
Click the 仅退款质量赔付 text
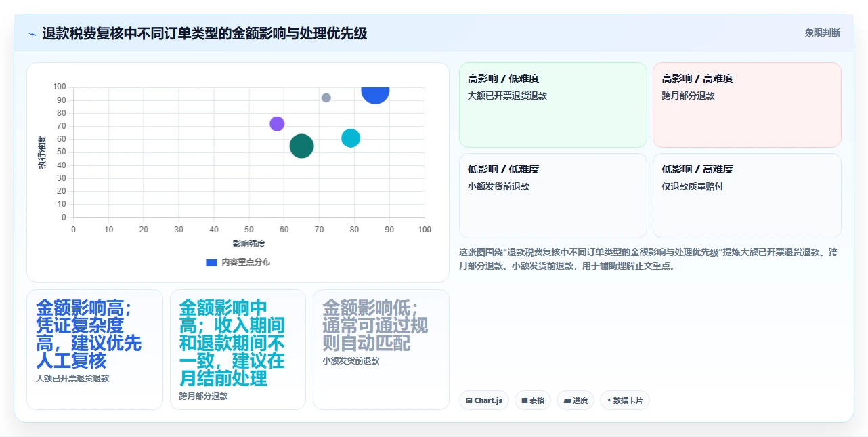(x=692, y=187)
